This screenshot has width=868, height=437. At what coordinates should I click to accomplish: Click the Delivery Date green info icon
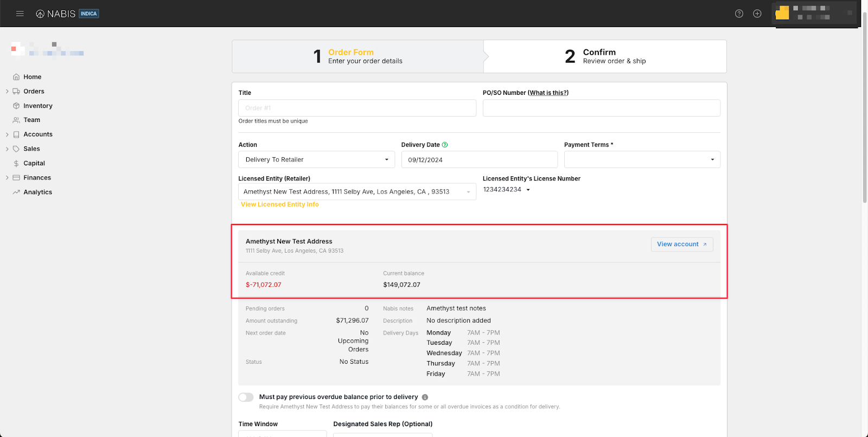coord(445,145)
